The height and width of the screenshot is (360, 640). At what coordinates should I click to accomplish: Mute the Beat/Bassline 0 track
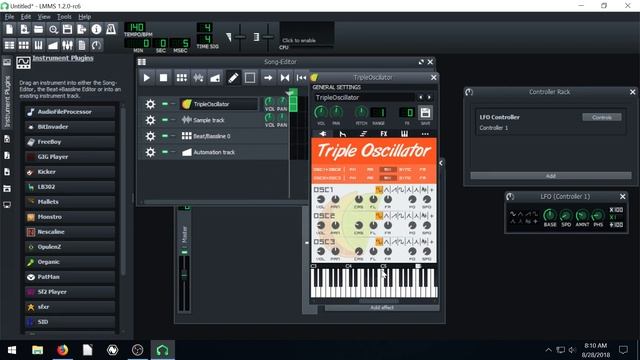(x=165, y=136)
